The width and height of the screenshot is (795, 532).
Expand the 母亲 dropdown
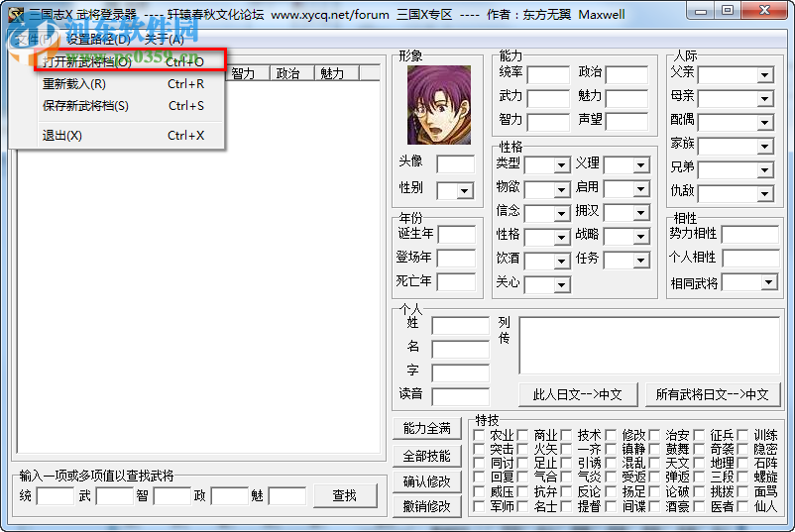point(764,99)
